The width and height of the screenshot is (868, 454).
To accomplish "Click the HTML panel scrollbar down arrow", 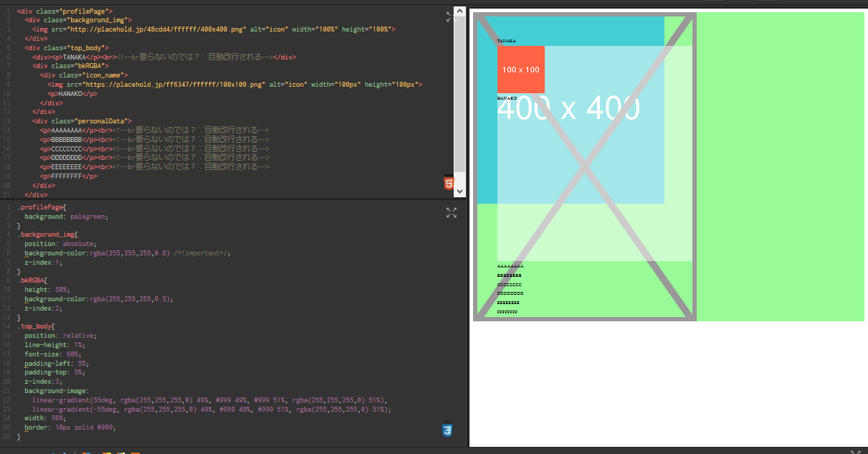I will coord(461,191).
